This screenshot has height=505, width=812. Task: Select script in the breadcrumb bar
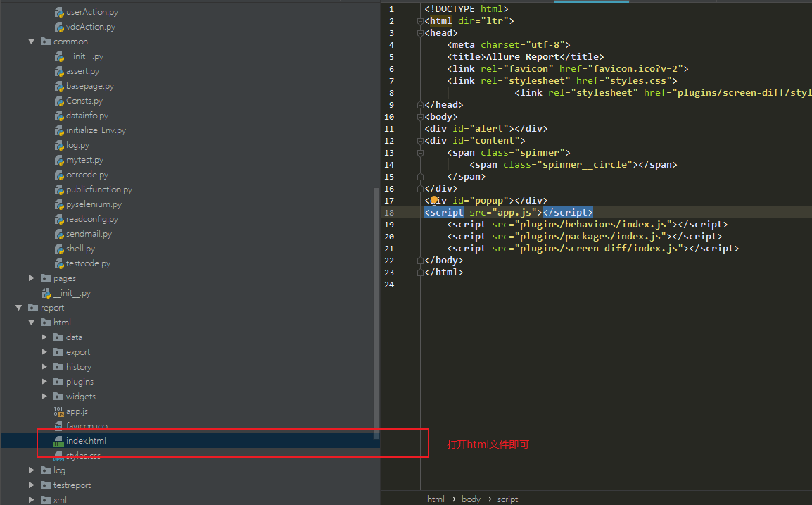coord(507,499)
